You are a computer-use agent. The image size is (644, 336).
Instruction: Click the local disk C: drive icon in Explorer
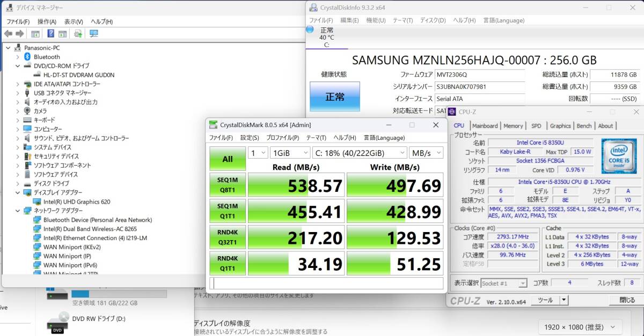57,293
